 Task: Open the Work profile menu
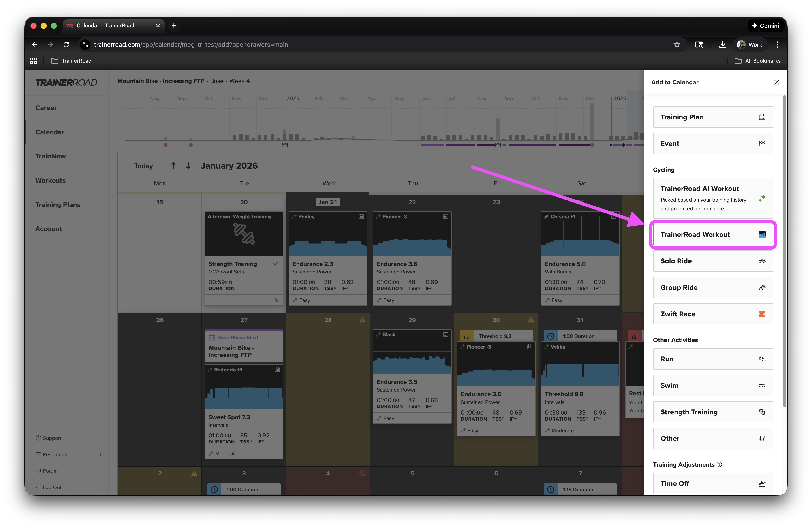[750, 45]
